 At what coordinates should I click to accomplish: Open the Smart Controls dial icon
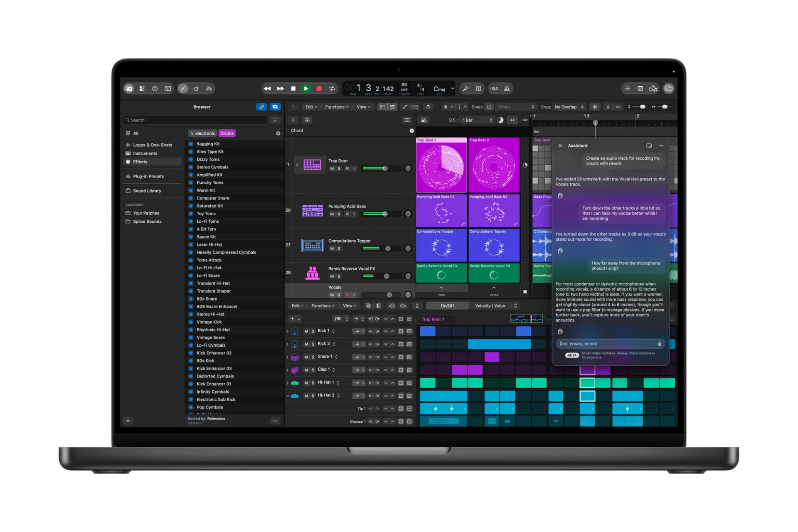[196, 89]
